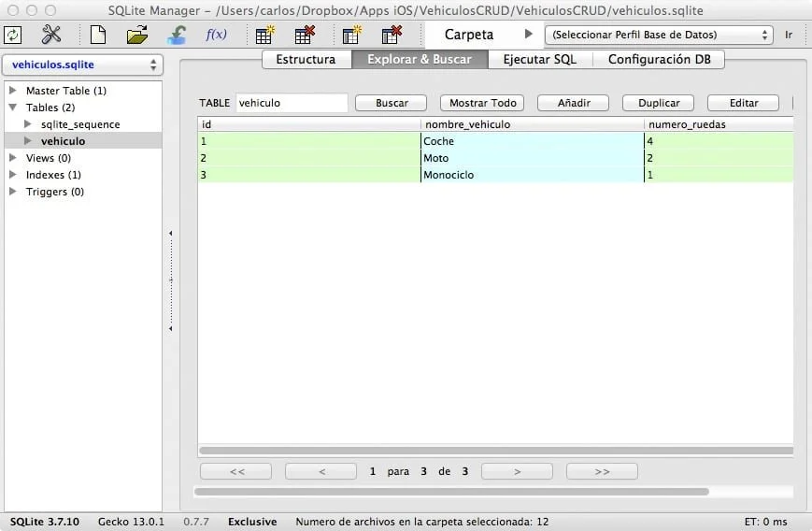The image size is (812, 531).
Task: Select numero_ruedas cell of Moto row
Action: pyautogui.click(x=719, y=158)
